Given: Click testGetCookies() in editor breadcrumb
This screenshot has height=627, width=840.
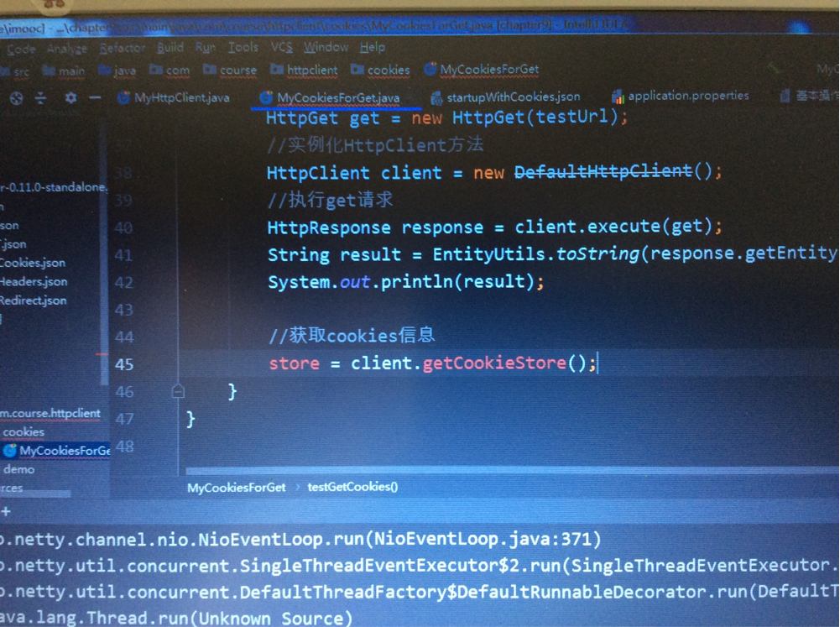Looking at the screenshot, I should (x=352, y=487).
